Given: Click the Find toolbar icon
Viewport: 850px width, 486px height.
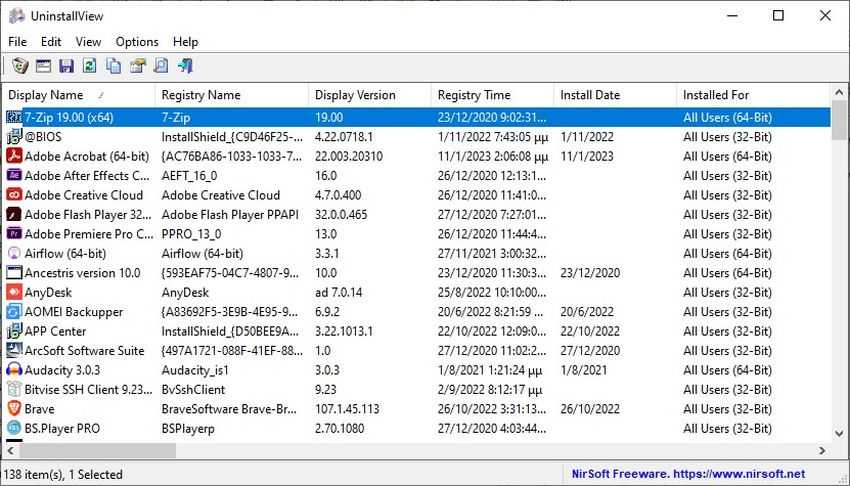Looking at the screenshot, I should 161,66.
